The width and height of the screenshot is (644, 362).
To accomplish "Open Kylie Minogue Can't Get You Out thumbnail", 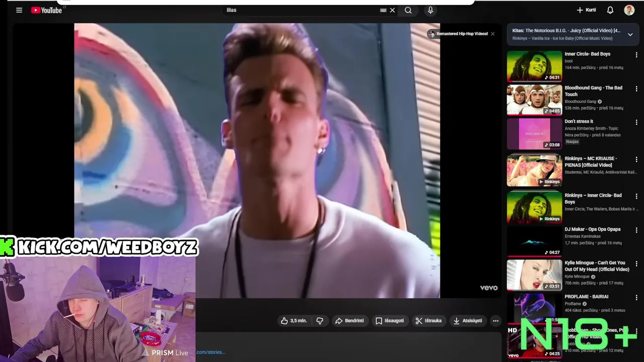I will click(x=534, y=275).
